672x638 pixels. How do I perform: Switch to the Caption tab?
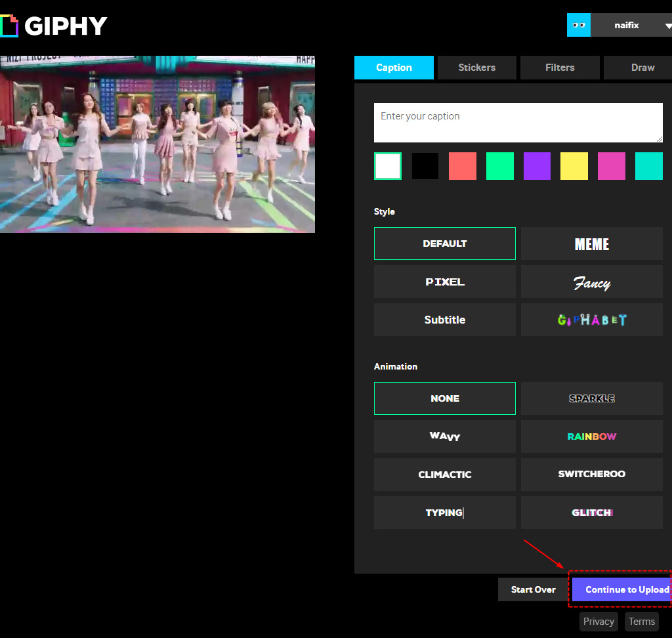[394, 68]
